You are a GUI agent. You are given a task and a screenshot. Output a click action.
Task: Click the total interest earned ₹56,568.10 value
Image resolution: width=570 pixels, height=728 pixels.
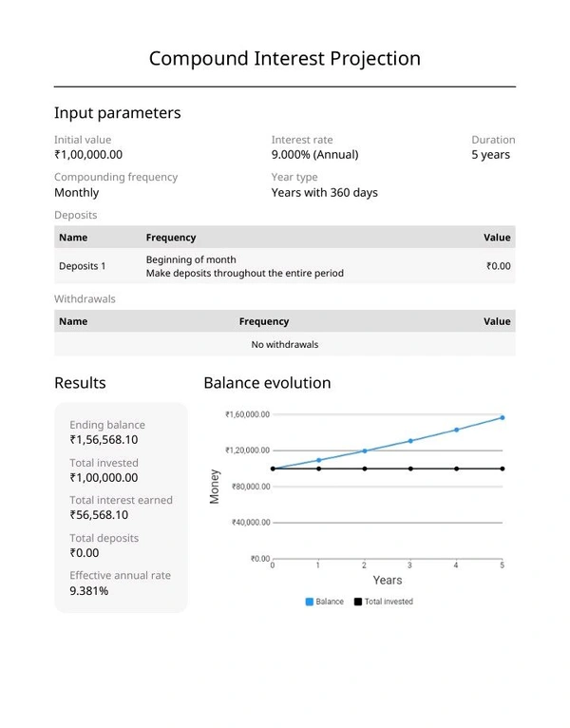[x=100, y=515]
